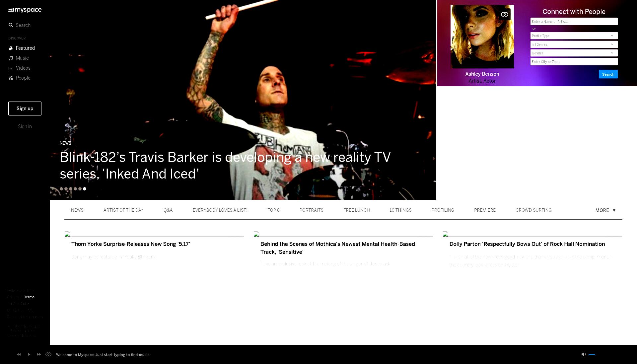Click the Sign in link
This screenshot has height=364, width=637.
pyautogui.click(x=25, y=126)
